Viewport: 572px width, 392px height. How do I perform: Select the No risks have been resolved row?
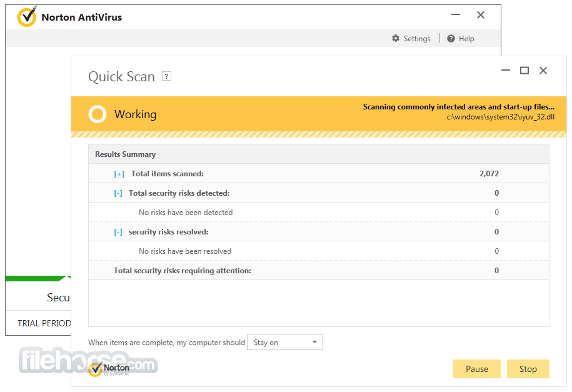(x=319, y=251)
